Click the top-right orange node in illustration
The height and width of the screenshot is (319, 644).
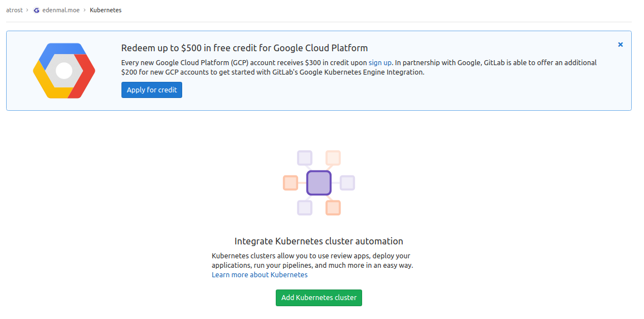tap(333, 158)
